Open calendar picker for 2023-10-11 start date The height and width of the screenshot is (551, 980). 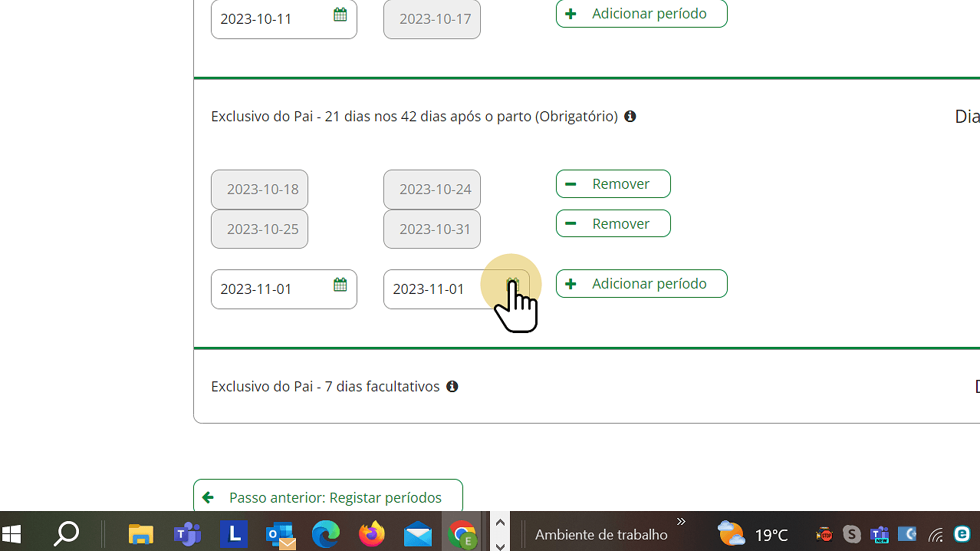point(340,15)
